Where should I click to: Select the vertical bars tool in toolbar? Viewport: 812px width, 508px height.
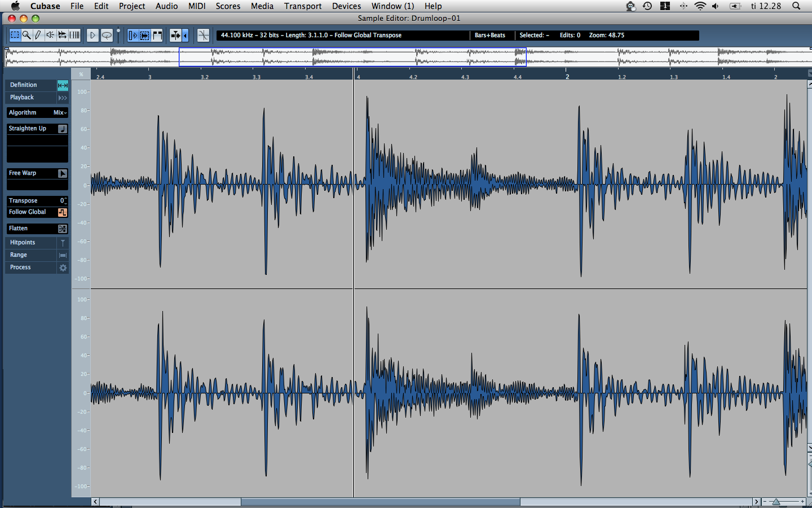point(74,35)
